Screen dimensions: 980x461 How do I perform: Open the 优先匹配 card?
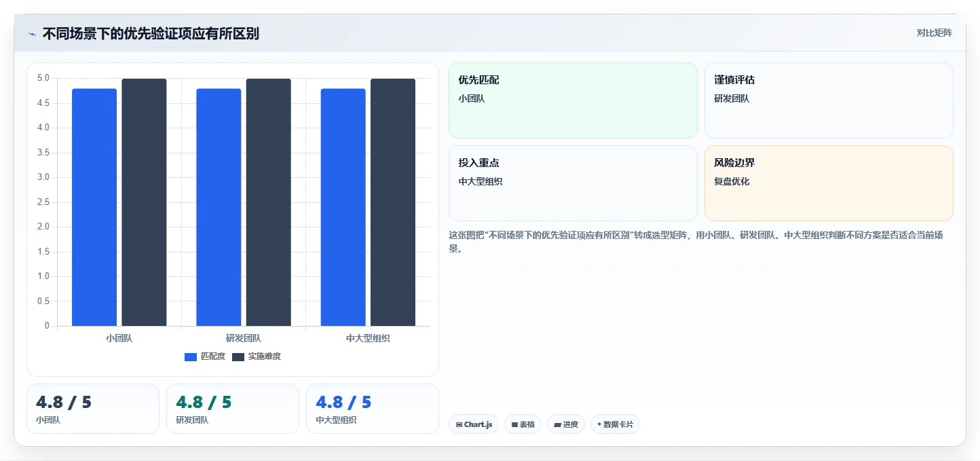(x=573, y=100)
